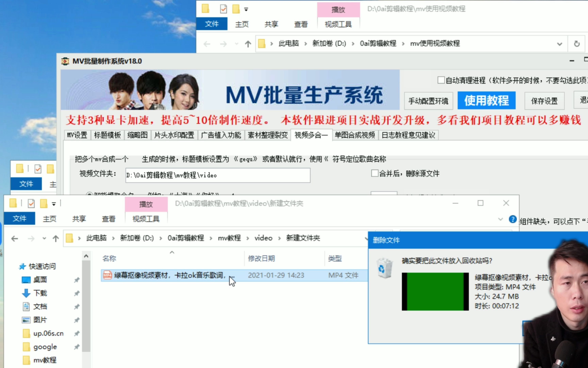Open the 片头水印配置 tab
The width and height of the screenshot is (588, 368).
point(174,135)
